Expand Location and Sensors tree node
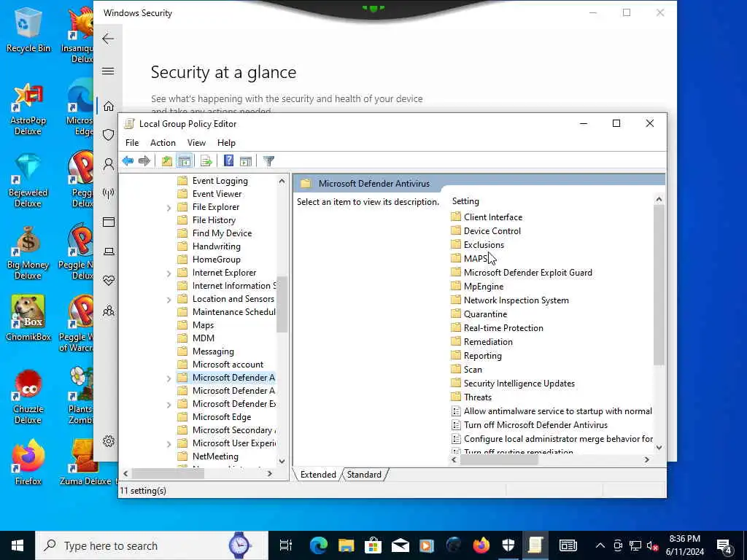747x560 pixels. point(169,300)
